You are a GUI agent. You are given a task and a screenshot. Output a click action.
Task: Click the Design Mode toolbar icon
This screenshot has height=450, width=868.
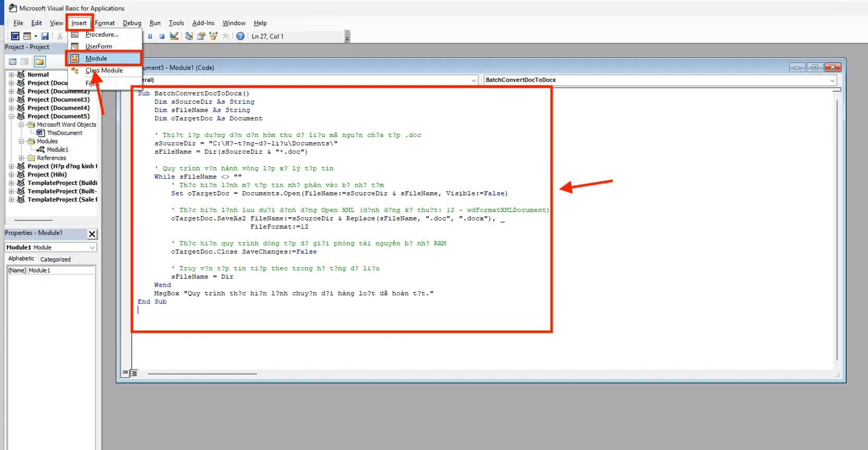174,36
